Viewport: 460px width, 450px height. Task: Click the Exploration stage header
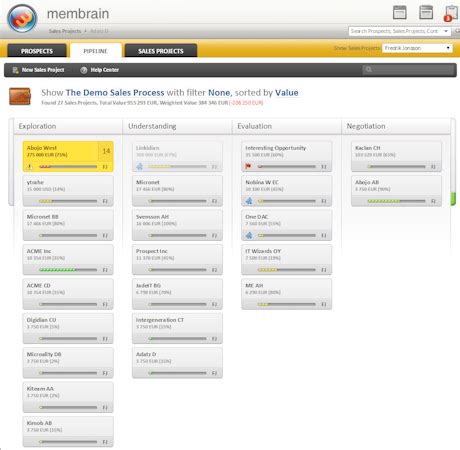point(37,126)
